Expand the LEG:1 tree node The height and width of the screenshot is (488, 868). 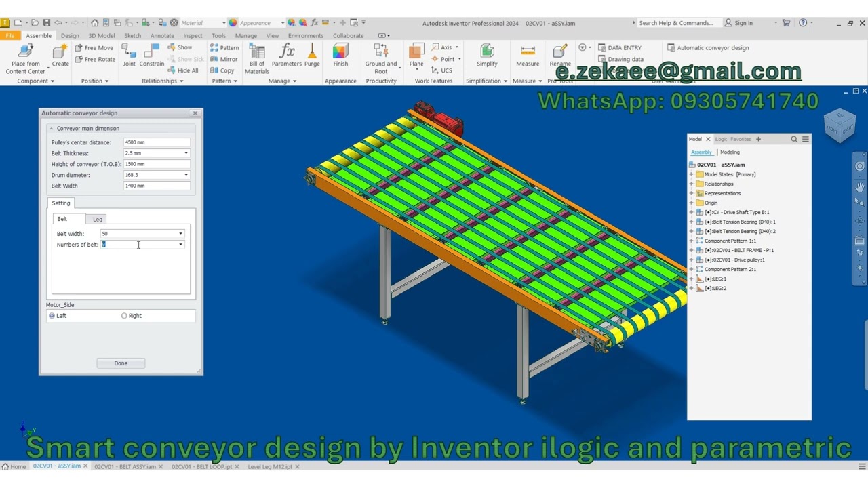click(x=691, y=279)
